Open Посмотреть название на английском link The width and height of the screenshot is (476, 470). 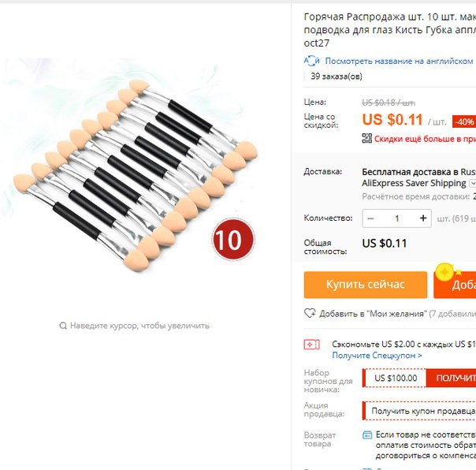[x=399, y=61]
